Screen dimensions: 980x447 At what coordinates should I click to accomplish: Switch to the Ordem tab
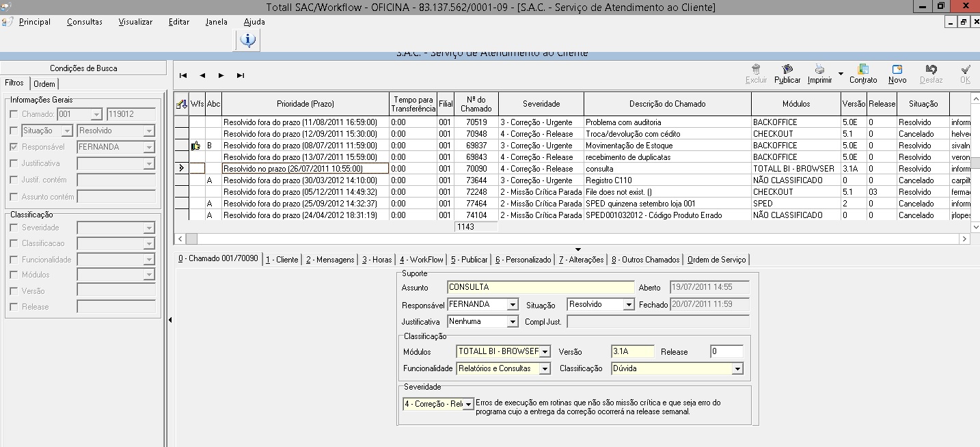tap(44, 84)
